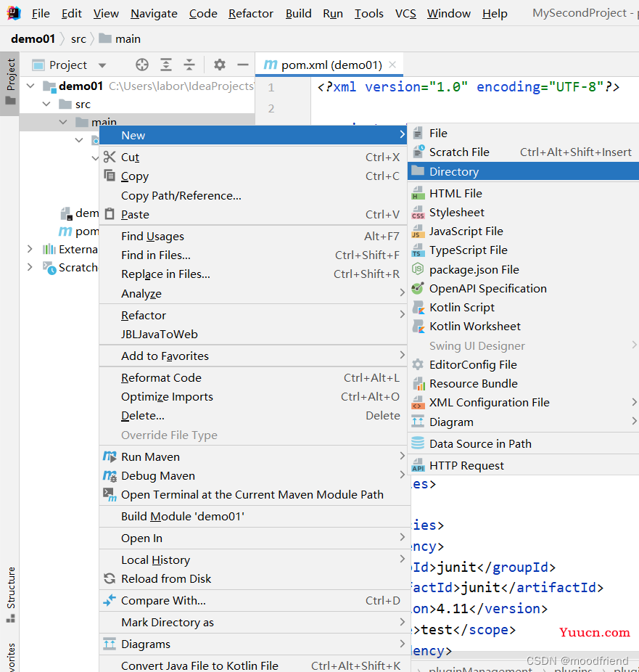Expand the Scratches node arrow
639x672 pixels.
click(x=30, y=267)
